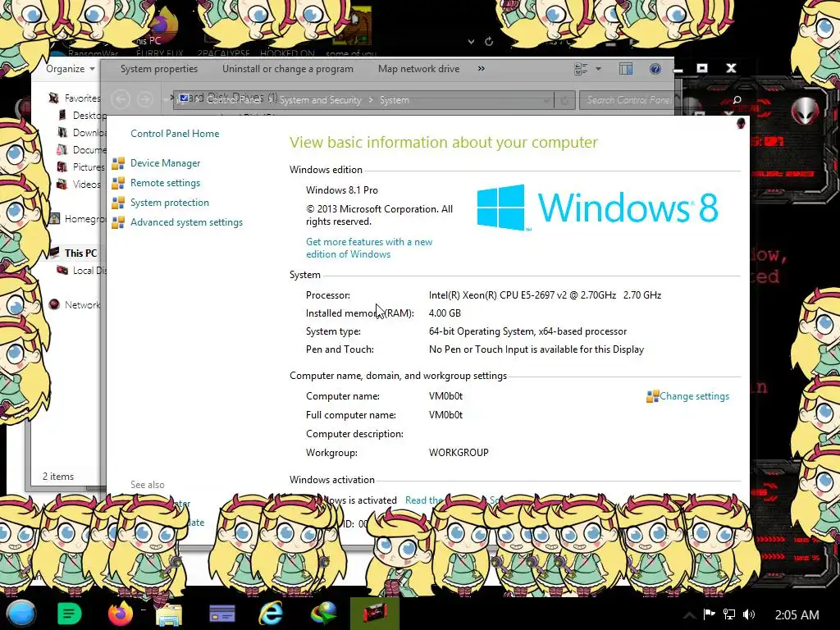
Task: Open File Explorer from the taskbar
Action: pos(169,614)
